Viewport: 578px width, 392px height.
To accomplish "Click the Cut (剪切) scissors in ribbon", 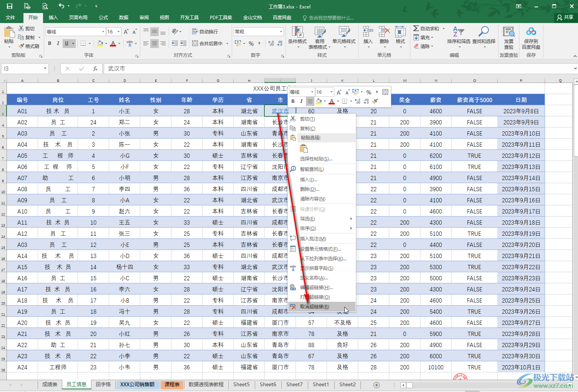I will (x=21, y=28).
